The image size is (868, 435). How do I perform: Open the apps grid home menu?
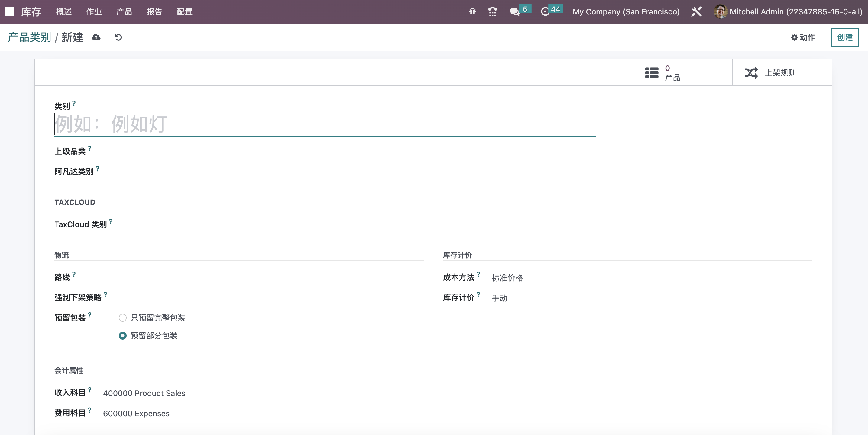(x=9, y=12)
